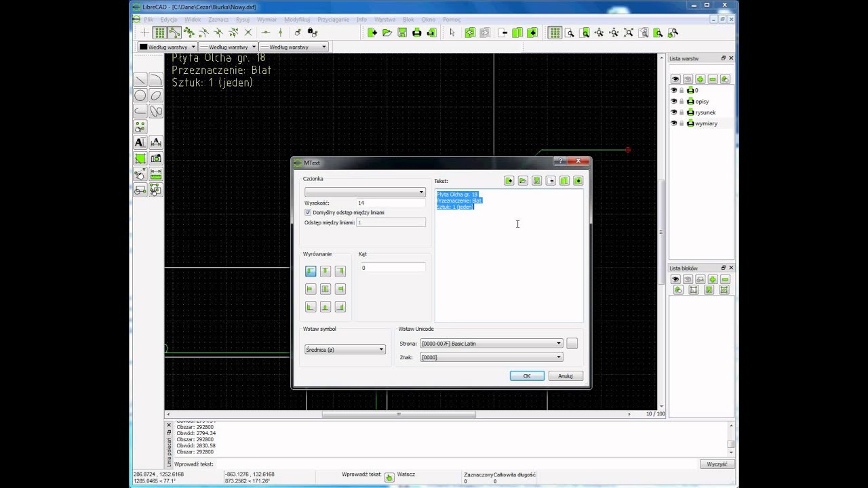Open the Plik menu

coord(149,20)
